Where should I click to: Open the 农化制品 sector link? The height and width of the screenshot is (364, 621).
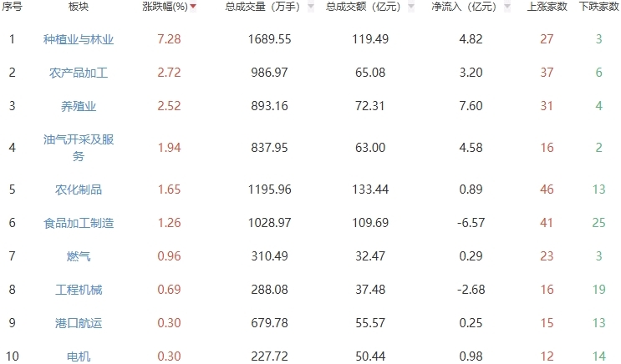[x=79, y=190]
